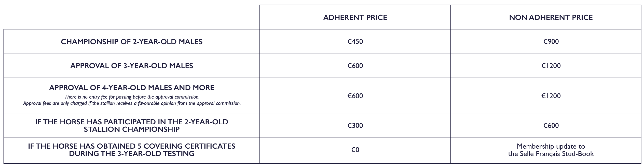Click 'the Selle Français Stud-Book' line

[551, 154]
